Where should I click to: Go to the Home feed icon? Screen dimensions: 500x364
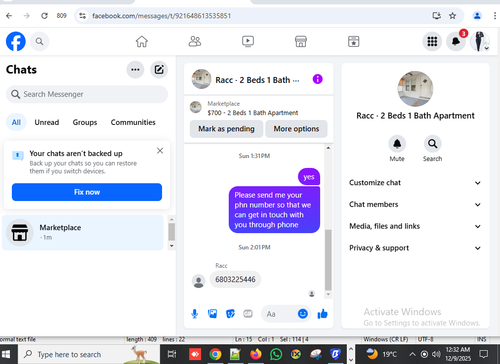coord(142,41)
